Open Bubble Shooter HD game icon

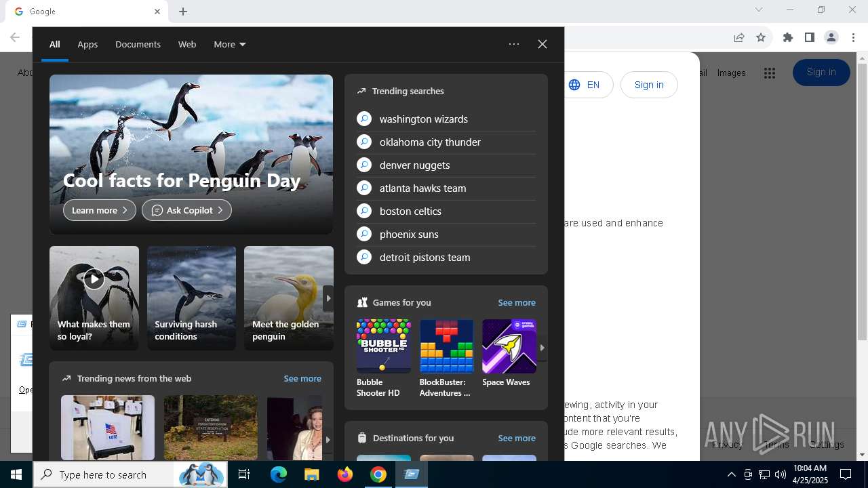click(x=384, y=346)
